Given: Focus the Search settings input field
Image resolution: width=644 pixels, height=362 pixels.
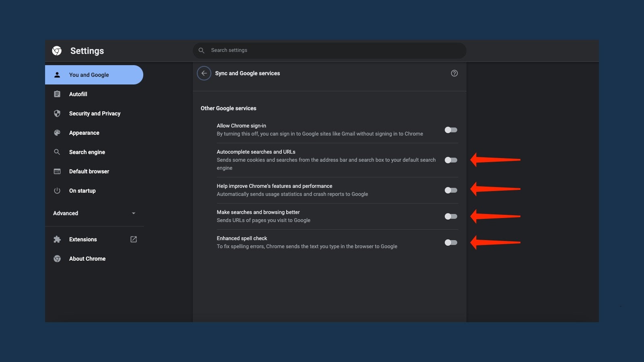Looking at the screenshot, I should click(x=330, y=50).
